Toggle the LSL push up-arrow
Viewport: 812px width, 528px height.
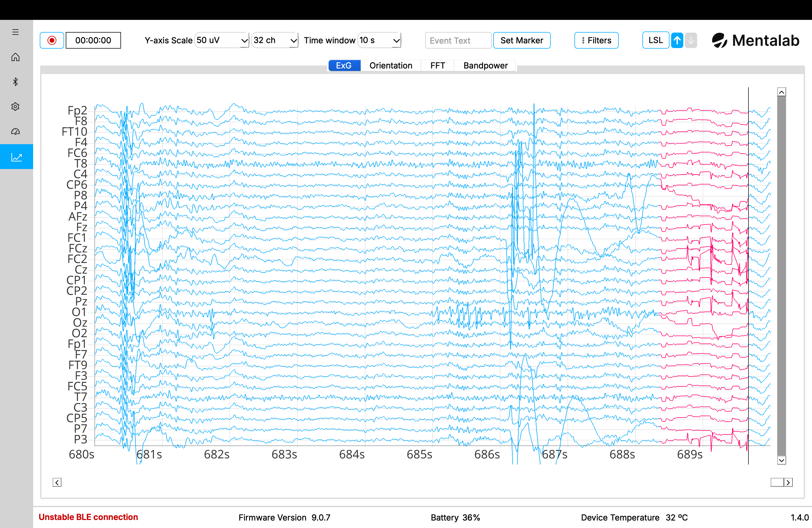click(x=677, y=41)
